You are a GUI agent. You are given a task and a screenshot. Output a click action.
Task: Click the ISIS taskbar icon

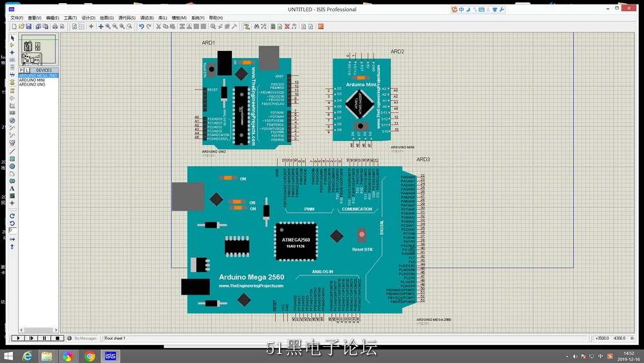tap(110, 356)
